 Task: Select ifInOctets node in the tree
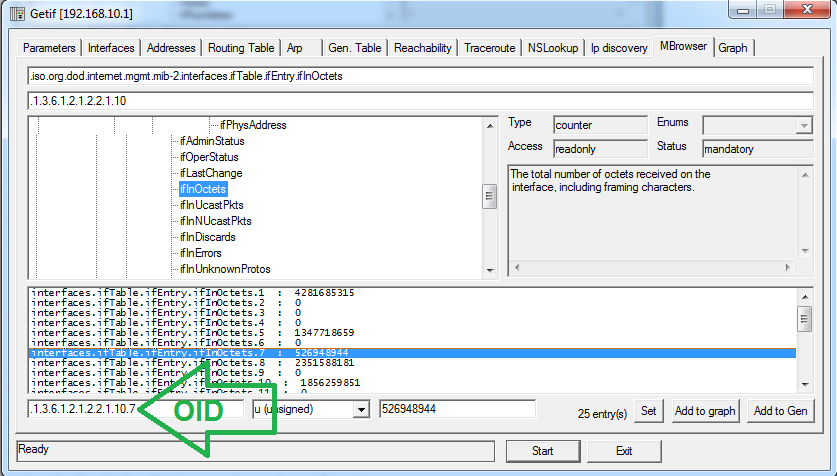click(x=203, y=189)
